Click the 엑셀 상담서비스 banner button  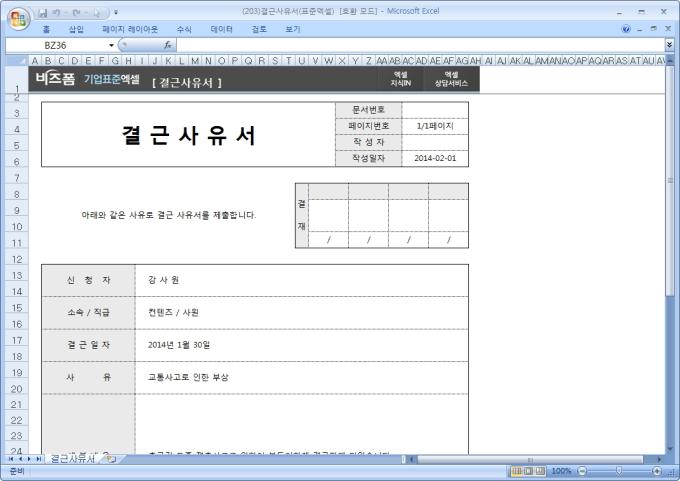(451, 79)
